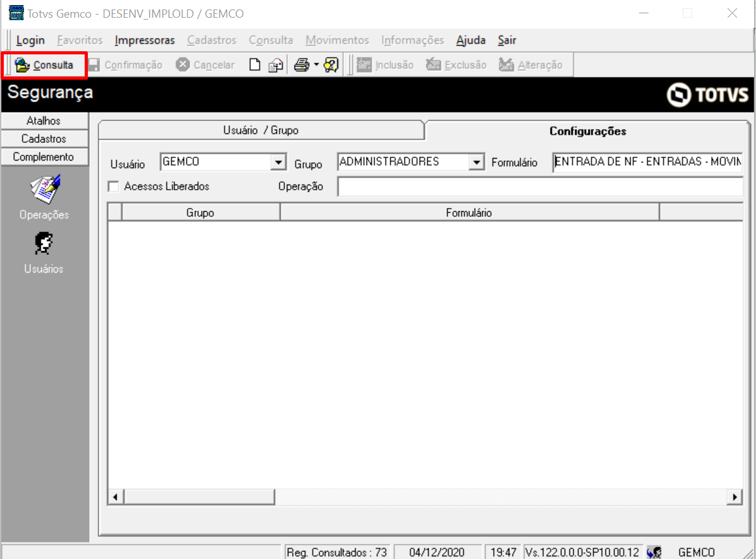Viewport: 756px width, 559px height.
Task: Close the Totvs Gemco window
Action: tap(732, 13)
